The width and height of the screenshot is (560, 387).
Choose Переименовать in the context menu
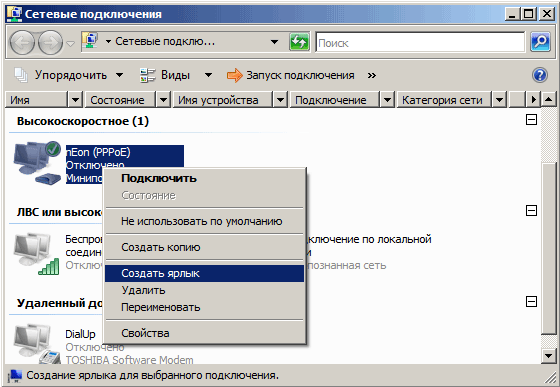[204, 307]
